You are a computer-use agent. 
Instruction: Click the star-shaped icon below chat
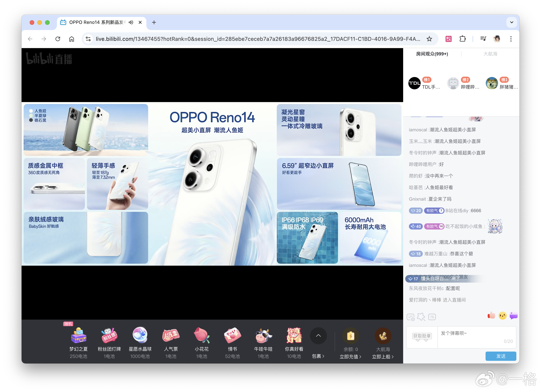(x=421, y=317)
